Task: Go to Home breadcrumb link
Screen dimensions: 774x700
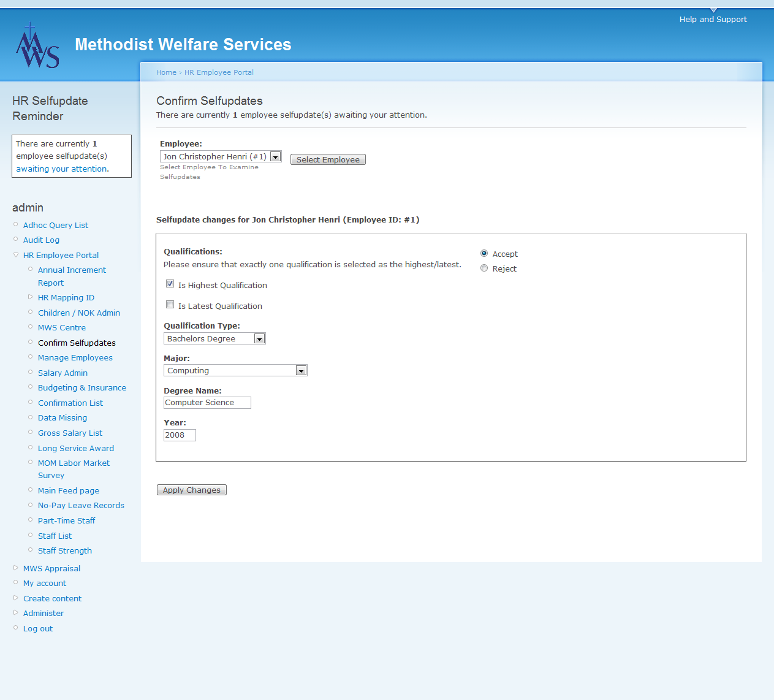Action: point(166,72)
